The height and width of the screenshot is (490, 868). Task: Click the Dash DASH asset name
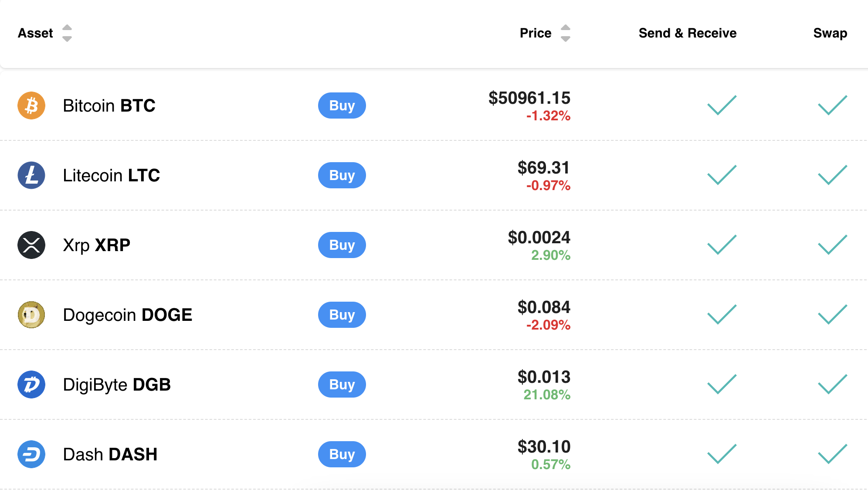click(x=110, y=454)
